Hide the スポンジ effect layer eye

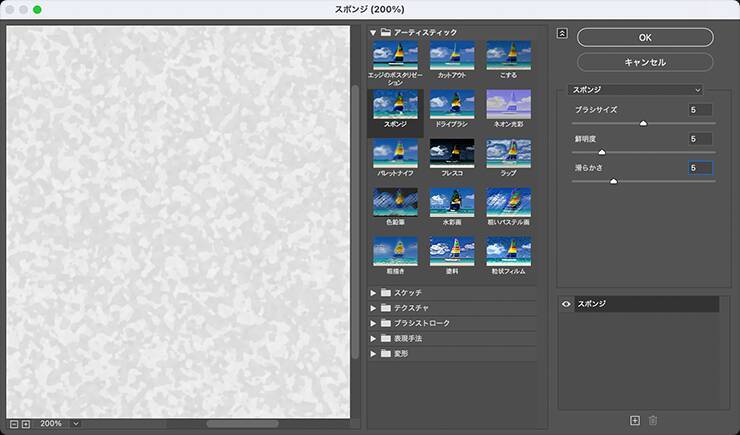coord(567,303)
